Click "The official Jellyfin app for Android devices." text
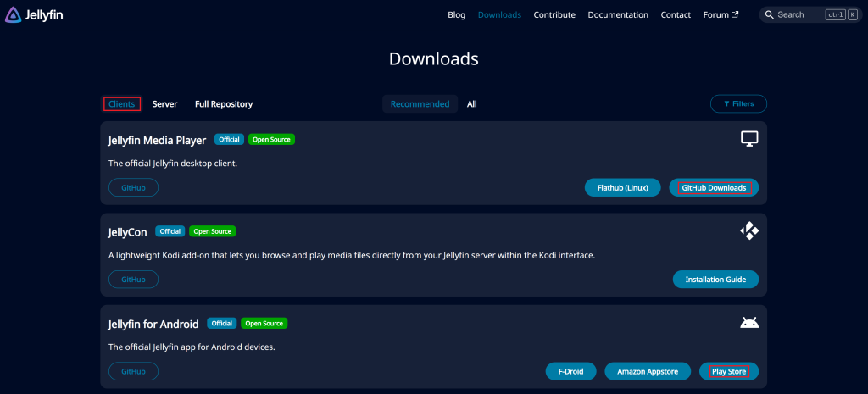 click(x=192, y=347)
